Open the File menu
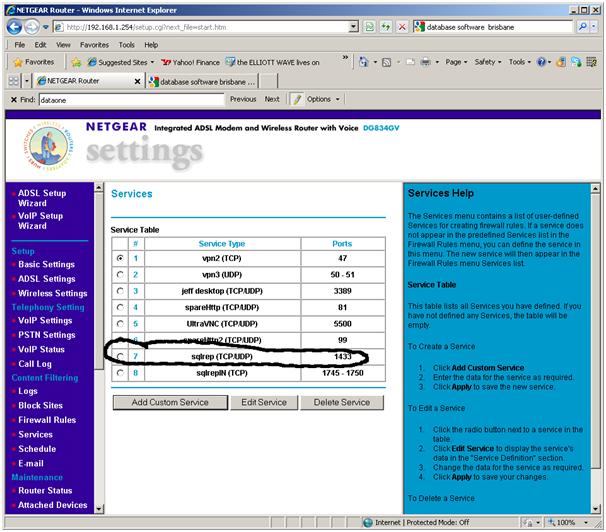Image resolution: width=606 pixels, height=532 pixels. [20, 45]
